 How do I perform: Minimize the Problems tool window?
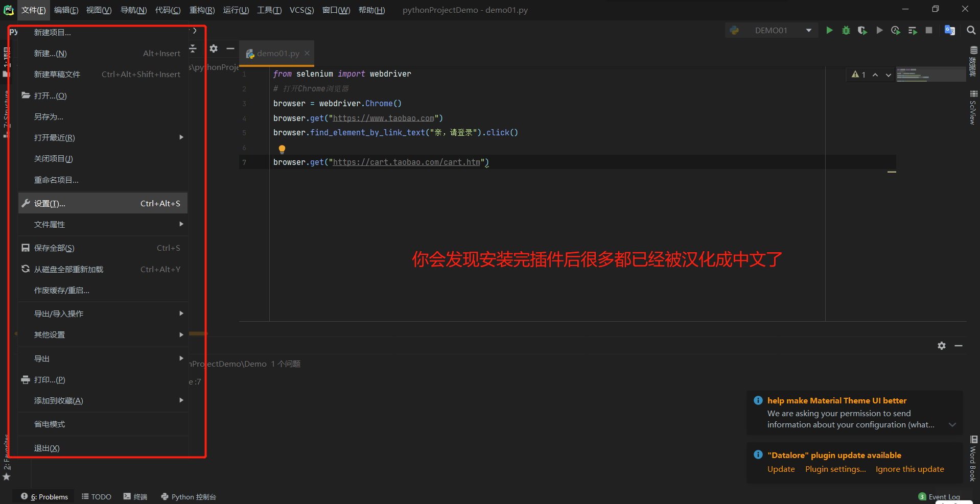(x=959, y=346)
